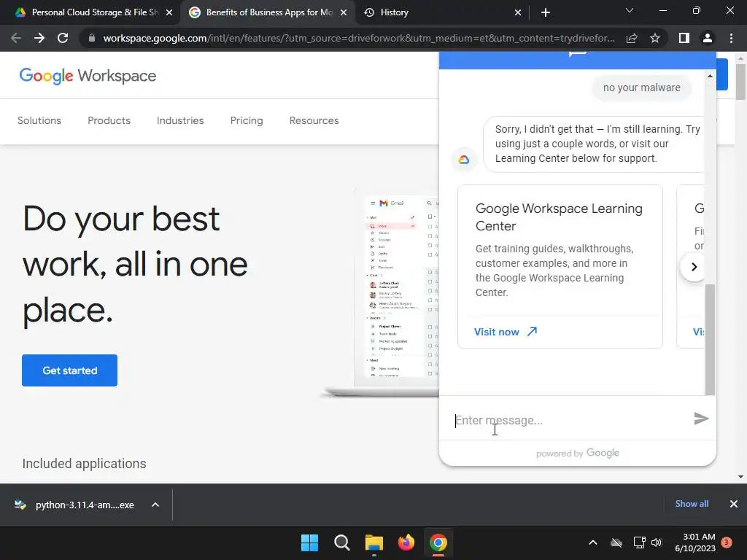Click the 'powered by Google' footer text
The width and height of the screenshot is (747, 560).
(x=578, y=453)
